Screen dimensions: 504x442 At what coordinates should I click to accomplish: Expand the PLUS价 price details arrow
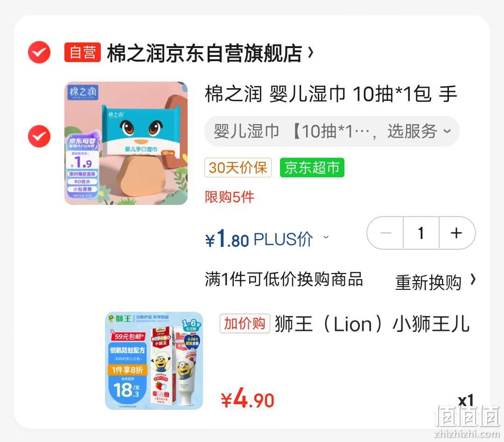click(326, 237)
